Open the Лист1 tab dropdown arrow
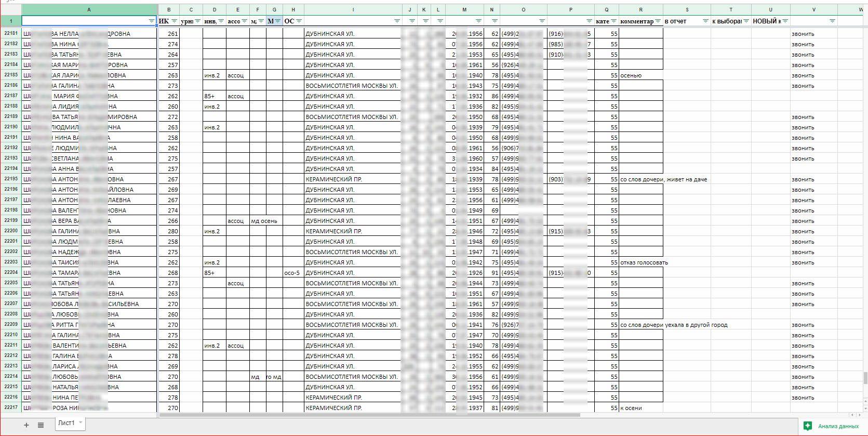Image resolution: width=868 pixels, height=436 pixels. point(81,423)
